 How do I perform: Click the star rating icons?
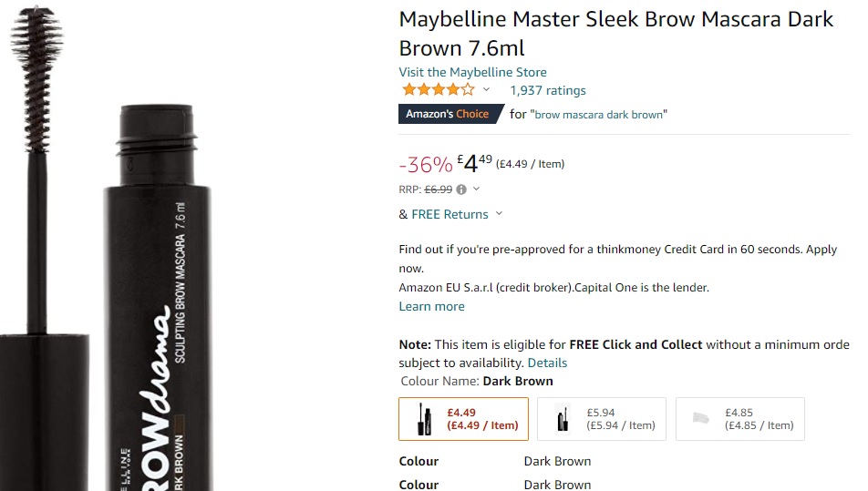pyautogui.click(x=438, y=89)
